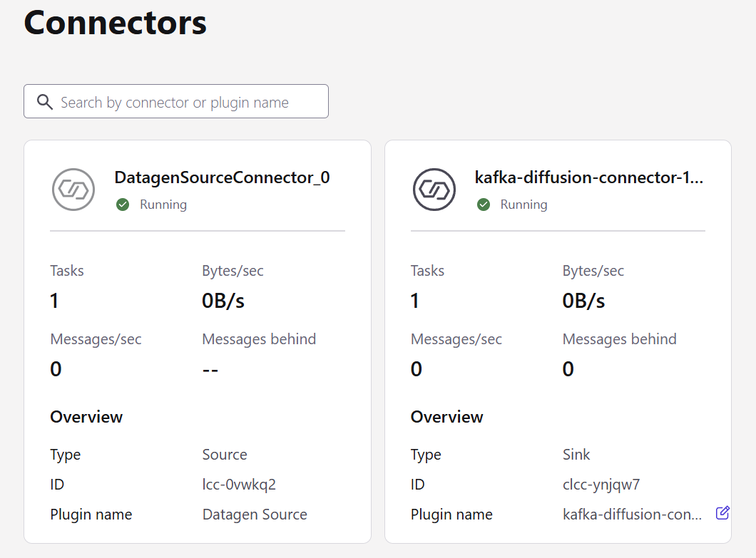Click the Sink type value
Screen dimensions: 756x558
576,455
